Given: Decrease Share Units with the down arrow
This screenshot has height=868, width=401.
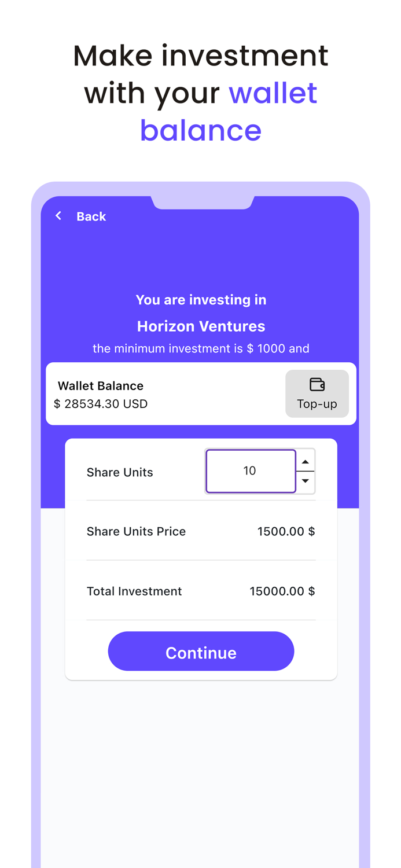Looking at the screenshot, I should coord(305,481).
